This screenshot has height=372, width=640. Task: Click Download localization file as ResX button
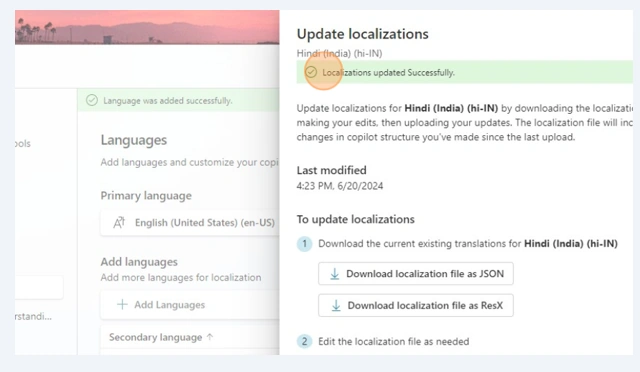coord(416,305)
